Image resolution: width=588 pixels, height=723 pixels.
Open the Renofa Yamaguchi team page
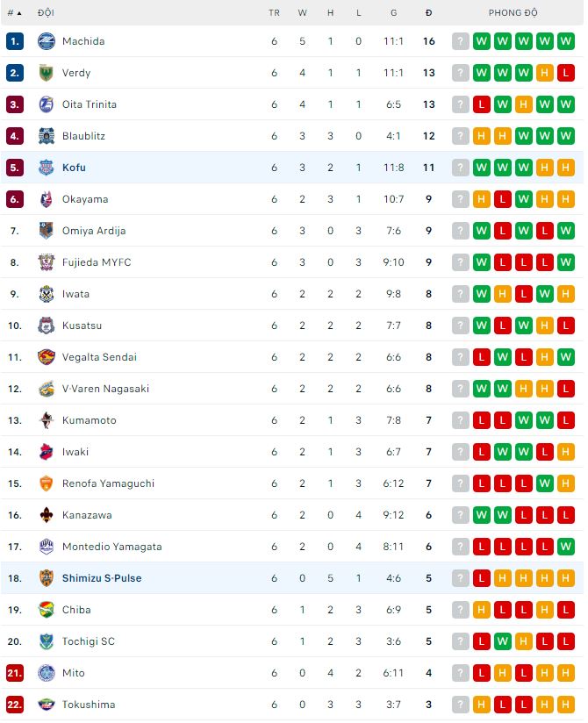(x=108, y=483)
